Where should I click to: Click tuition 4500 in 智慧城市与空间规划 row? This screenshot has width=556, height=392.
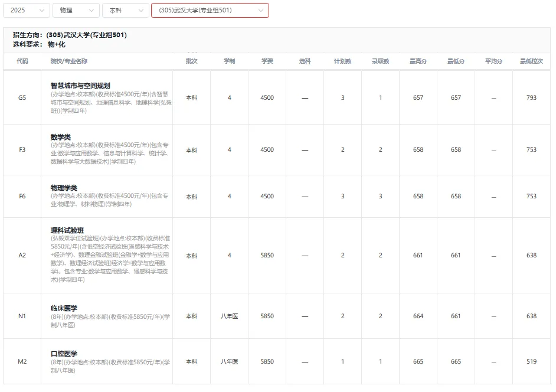pyautogui.click(x=267, y=97)
